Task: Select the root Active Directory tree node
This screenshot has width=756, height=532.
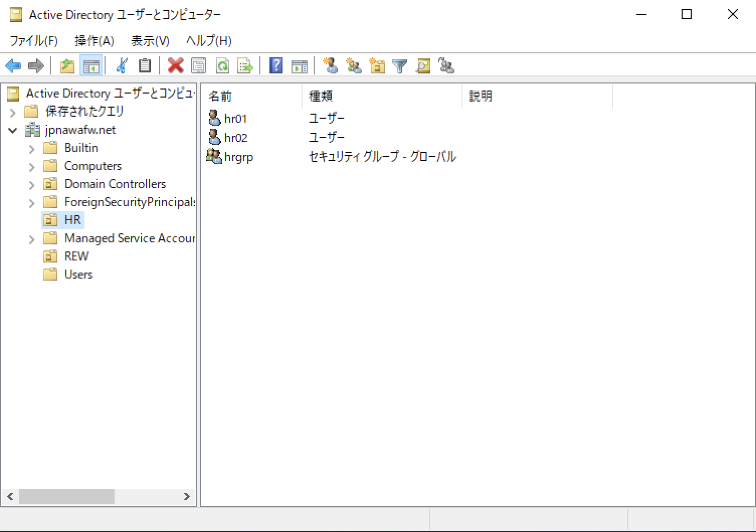Action: 110,94
